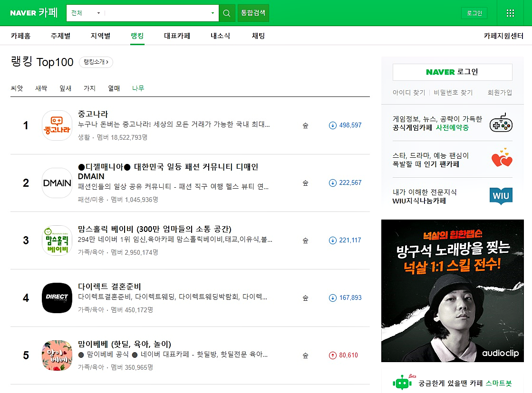Click the 랭킹소개 button

point(96,62)
